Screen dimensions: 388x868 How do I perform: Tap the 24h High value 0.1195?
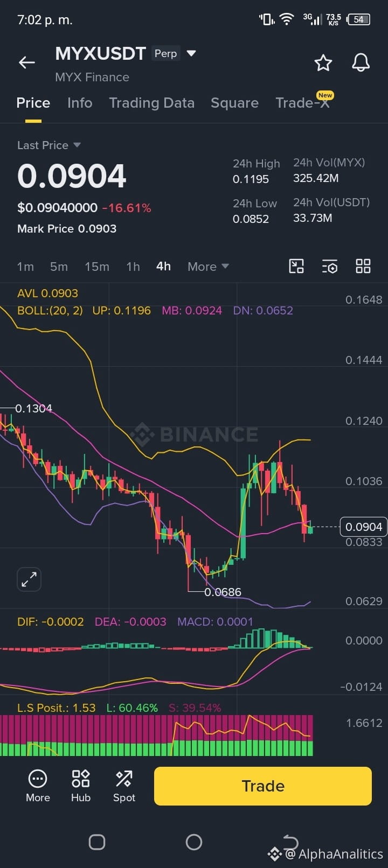pos(251,179)
